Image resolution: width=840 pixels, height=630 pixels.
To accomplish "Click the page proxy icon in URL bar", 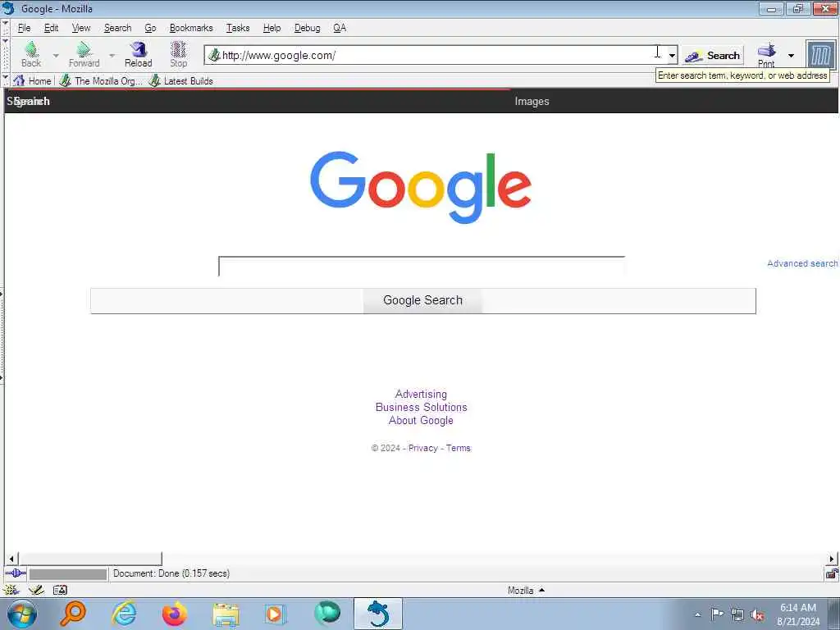I will click(x=214, y=55).
